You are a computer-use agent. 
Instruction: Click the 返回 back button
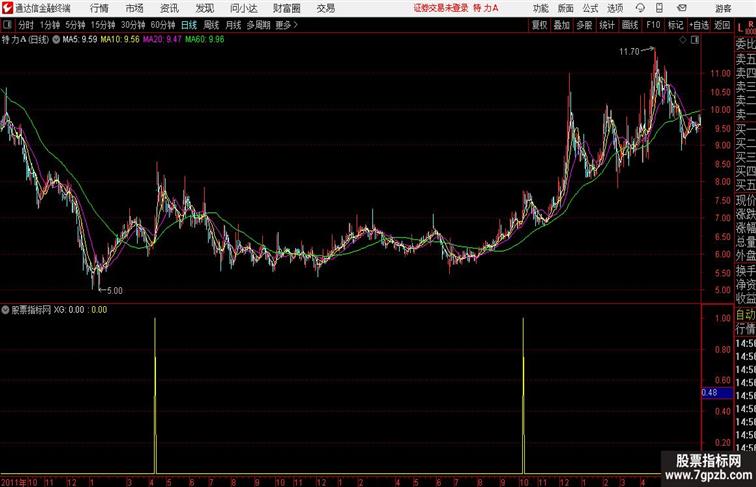coord(722,25)
